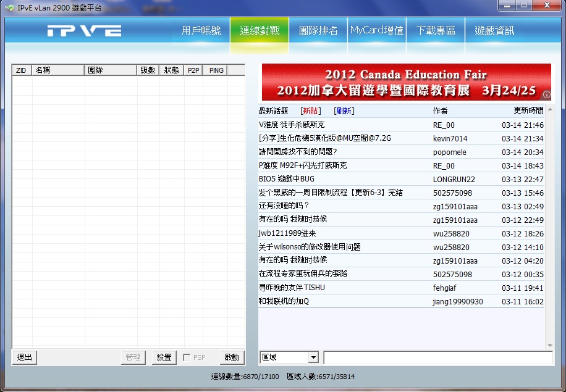
Task: Click the topic list scroll down arrow
Action: pyautogui.click(x=549, y=345)
